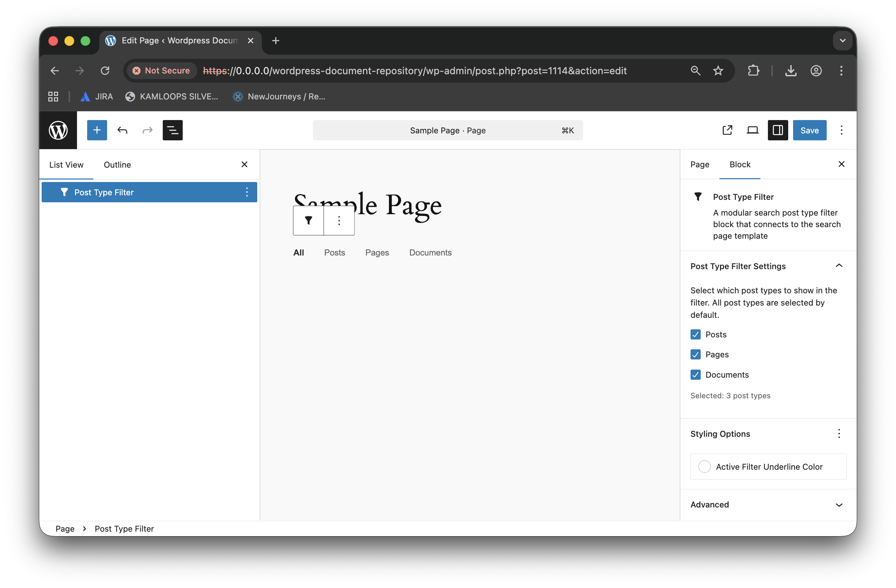
Task: Select the Documents filter link in canvas
Action: (x=430, y=253)
